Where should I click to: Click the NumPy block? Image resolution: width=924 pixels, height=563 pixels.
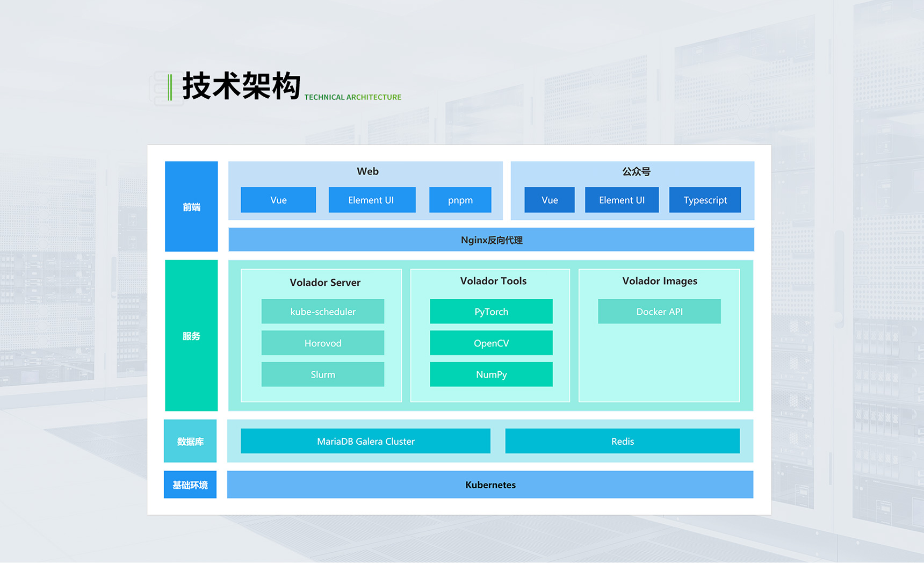tap(491, 374)
